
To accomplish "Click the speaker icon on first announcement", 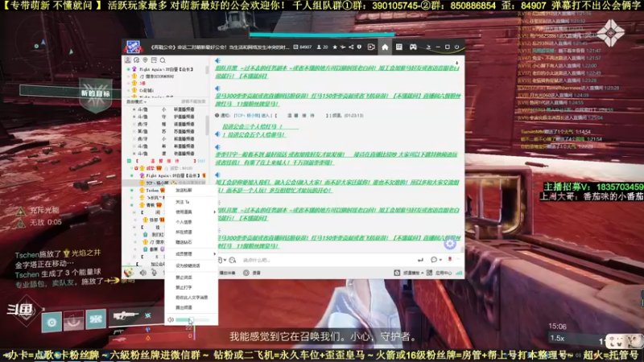I will [x=217, y=61].
